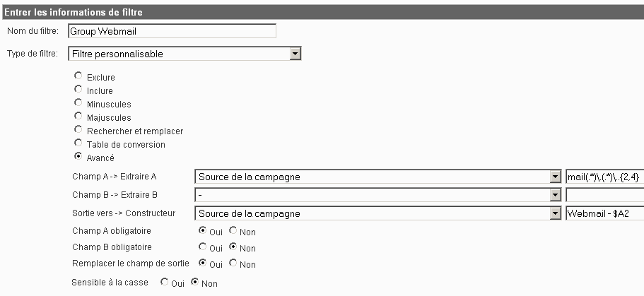Set Champ A obligatoire to Non
This screenshot has width=644, height=296.
[233, 230]
